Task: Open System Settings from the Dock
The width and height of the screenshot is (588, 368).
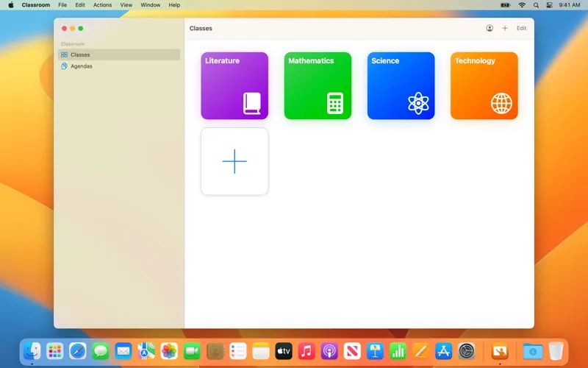Action: tap(467, 352)
